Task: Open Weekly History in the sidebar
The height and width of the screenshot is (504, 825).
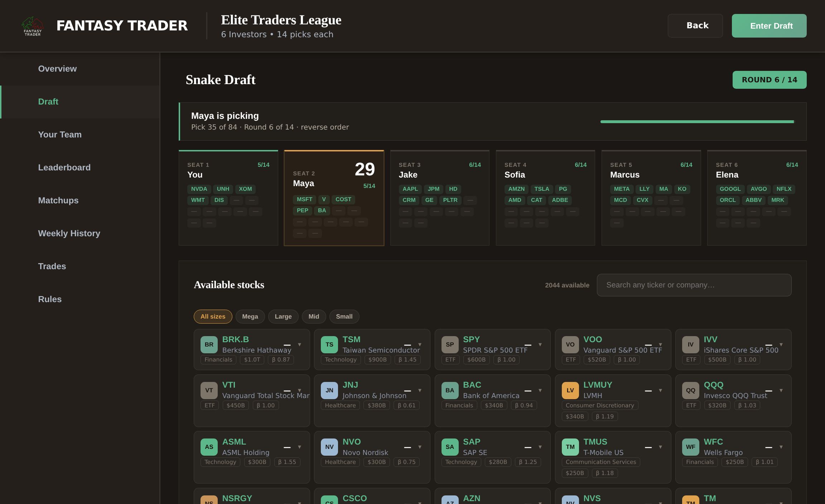Action: point(80,233)
